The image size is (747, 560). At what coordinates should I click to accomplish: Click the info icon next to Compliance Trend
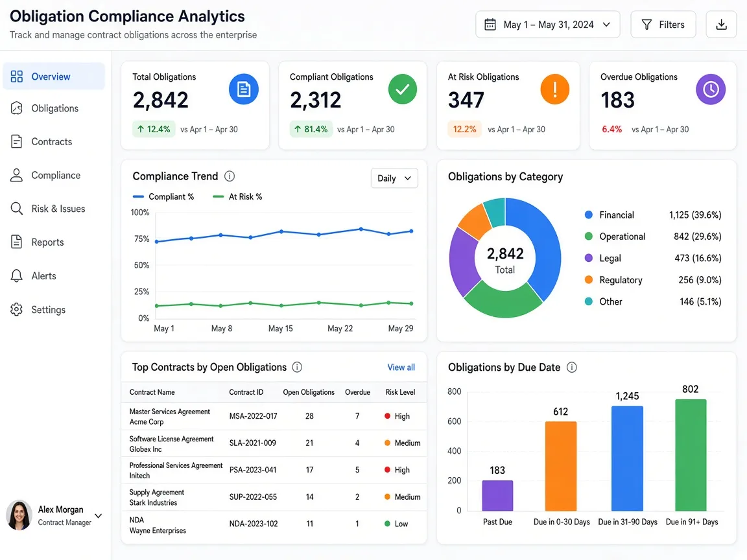coord(230,176)
